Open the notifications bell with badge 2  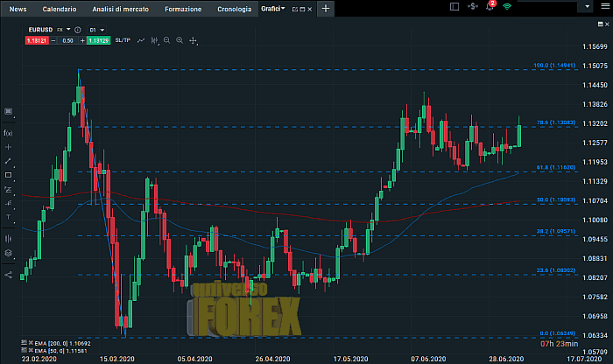point(490,7)
